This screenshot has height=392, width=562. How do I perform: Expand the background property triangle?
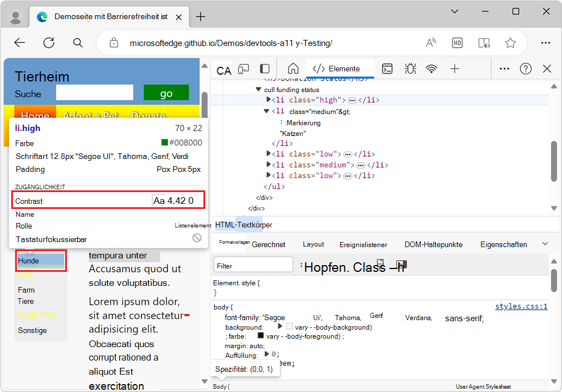click(280, 326)
